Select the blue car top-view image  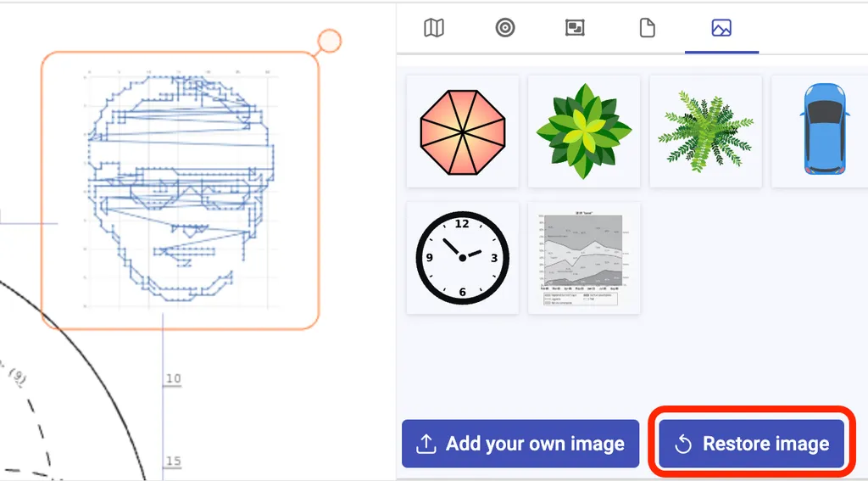point(824,130)
